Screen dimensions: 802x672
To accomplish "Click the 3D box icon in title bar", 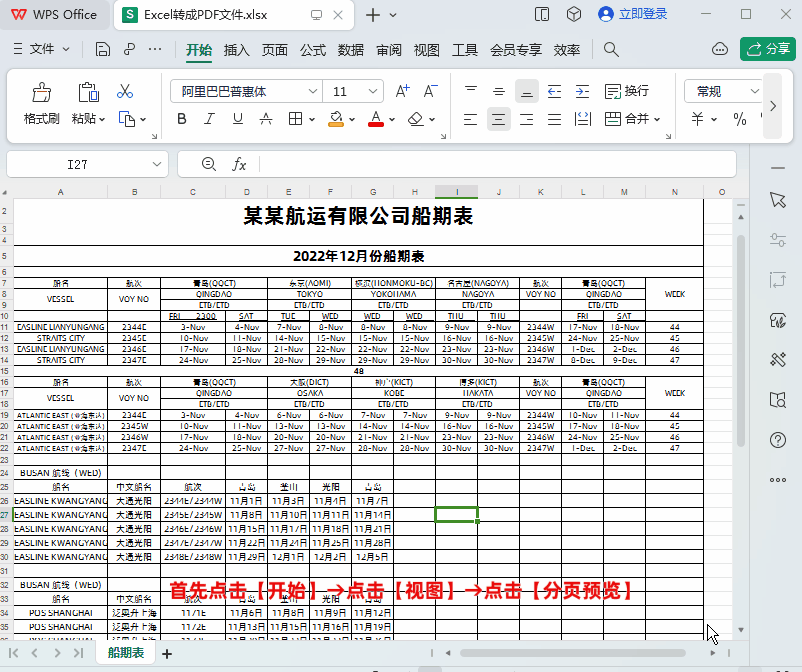I will [x=574, y=14].
